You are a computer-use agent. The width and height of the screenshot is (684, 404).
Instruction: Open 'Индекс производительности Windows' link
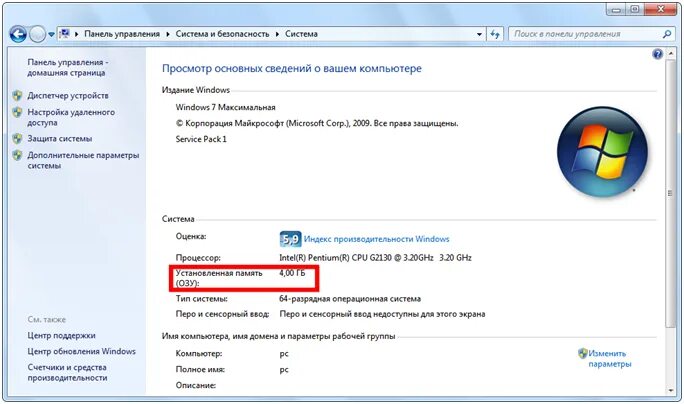(x=376, y=239)
